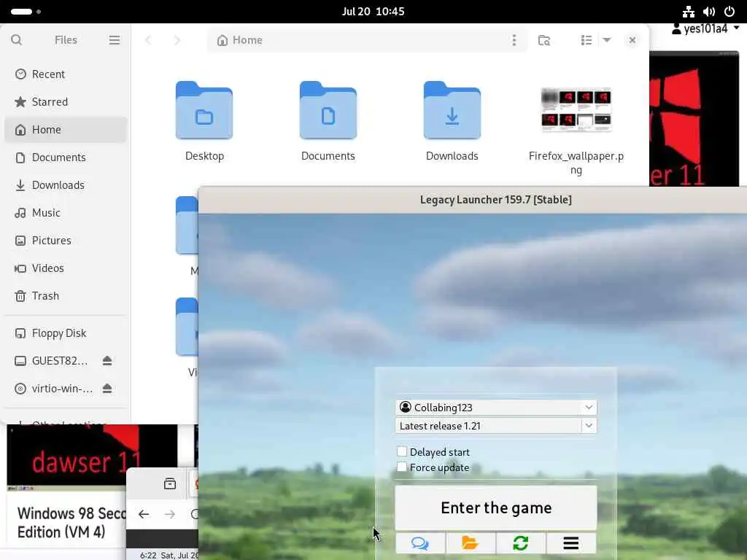The height and width of the screenshot is (560, 747).
Task: Open game folder icon in Legacy Launcher
Action: click(x=471, y=542)
